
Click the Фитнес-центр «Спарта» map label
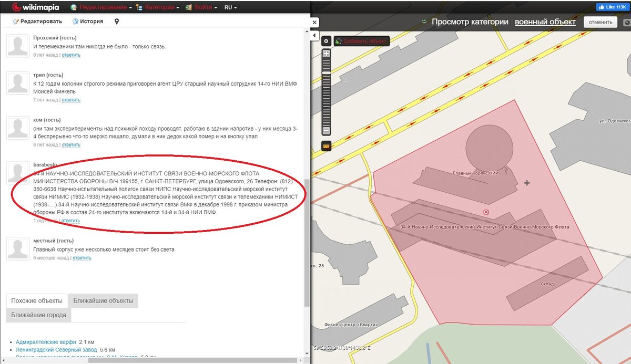pyautogui.click(x=351, y=324)
